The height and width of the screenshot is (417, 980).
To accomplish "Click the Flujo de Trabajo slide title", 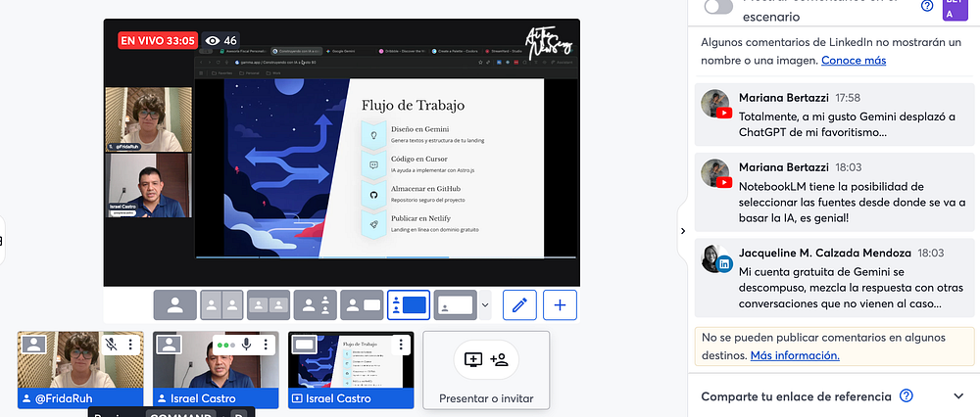I will click(x=413, y=105).
